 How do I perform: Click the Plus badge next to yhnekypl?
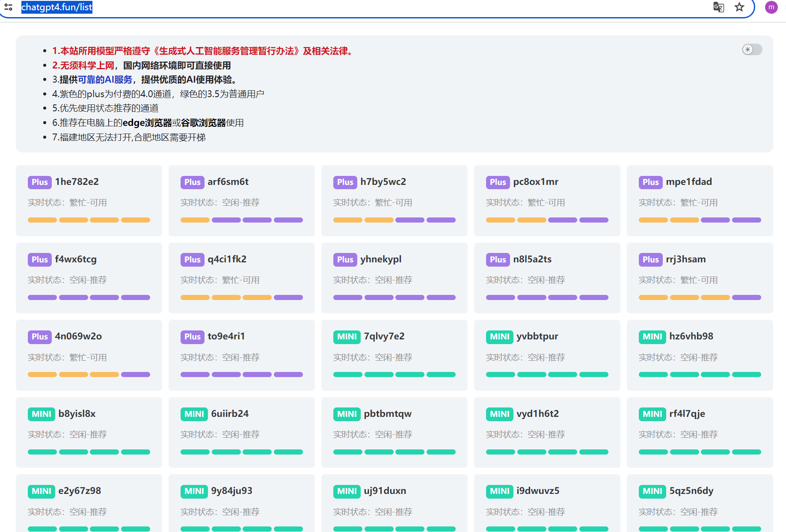pos(345,260)
